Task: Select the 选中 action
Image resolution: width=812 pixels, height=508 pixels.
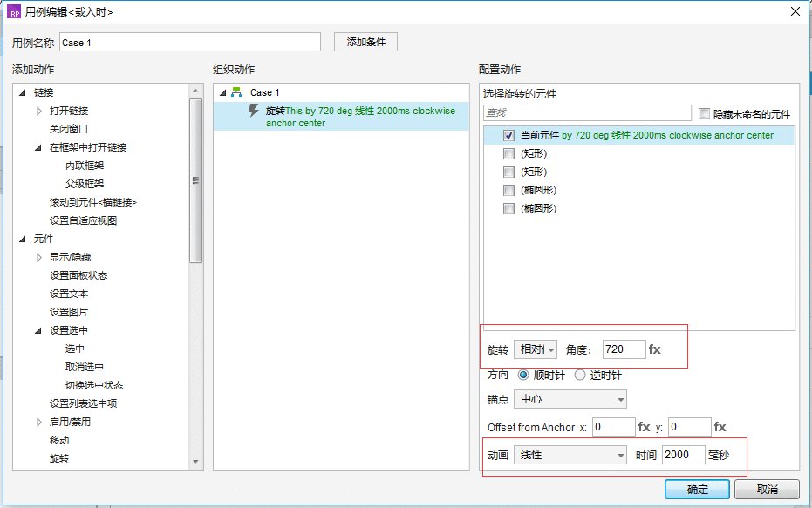Action: [75, 349]
